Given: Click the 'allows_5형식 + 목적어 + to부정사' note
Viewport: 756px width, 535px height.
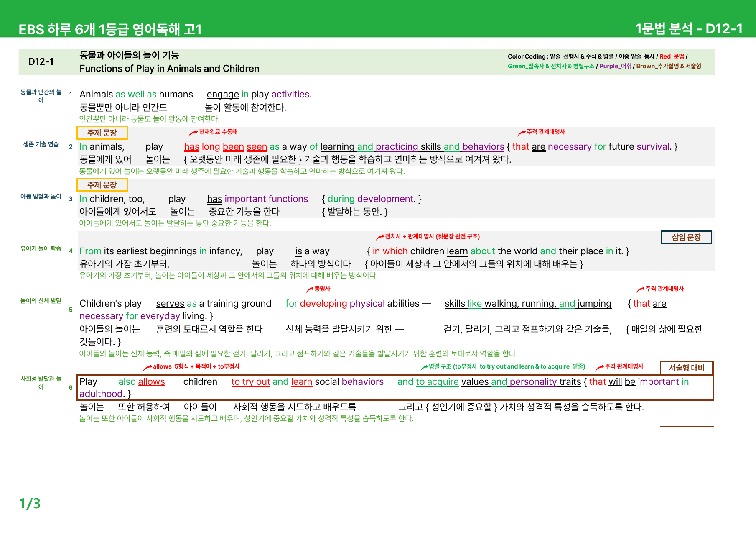Looking at the screenshot, I should tap(196, 366).
